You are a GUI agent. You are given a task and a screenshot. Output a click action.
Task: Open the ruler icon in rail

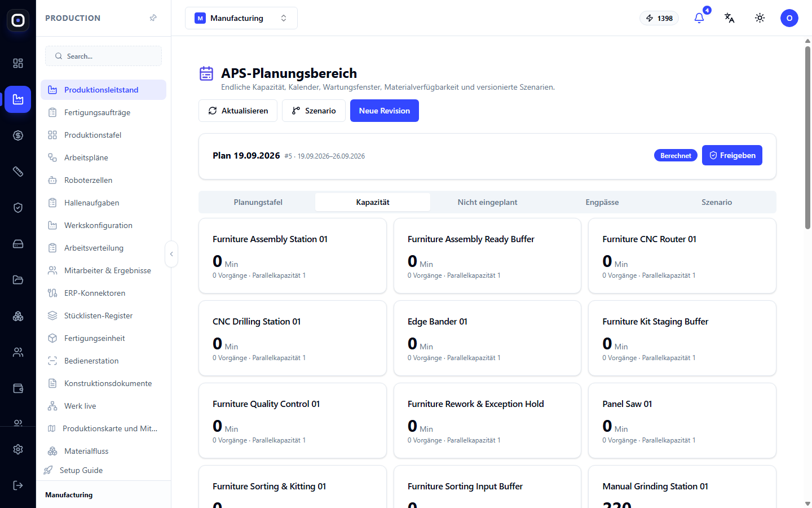click(x=18, y=172)
